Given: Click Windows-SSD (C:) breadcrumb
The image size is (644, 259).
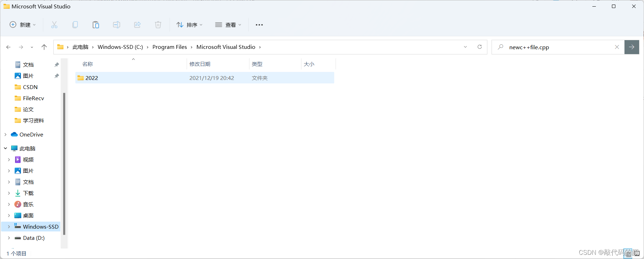Looking at the screenshot, I should tap(120, 47).
